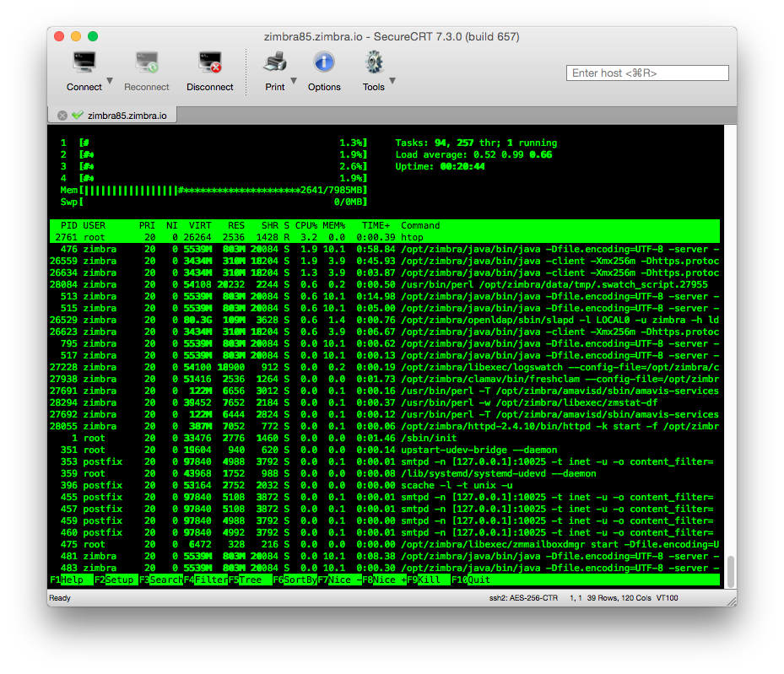Screen dimensions: 784x674
Task: Click the Print printer icon
Action: pyautogui.click(x=275, y=62)
